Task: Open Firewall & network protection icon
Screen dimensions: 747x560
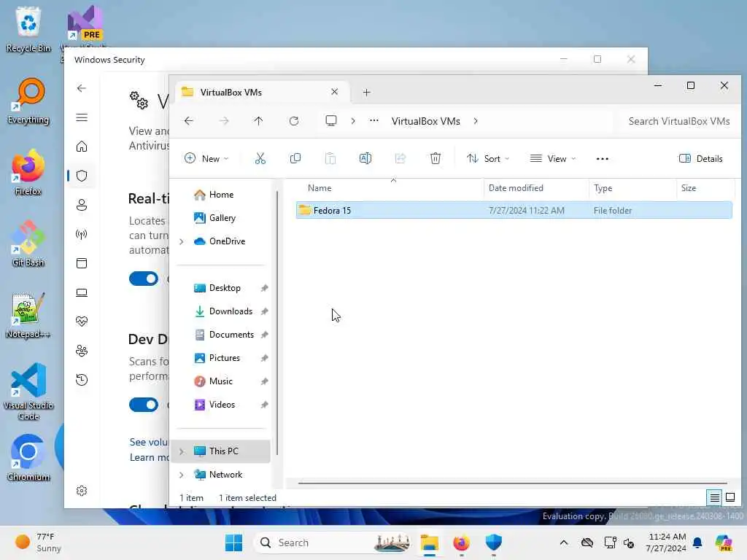Action: click(82, 234)
